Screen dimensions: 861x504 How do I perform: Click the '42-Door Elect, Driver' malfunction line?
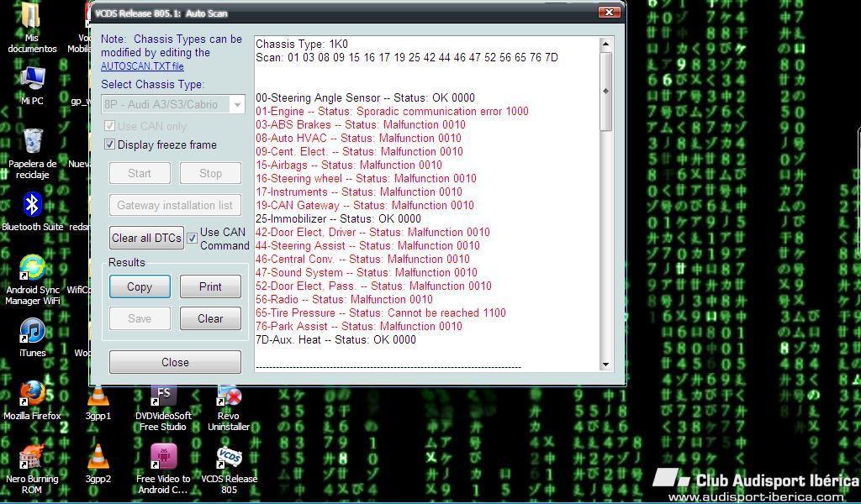372,232
